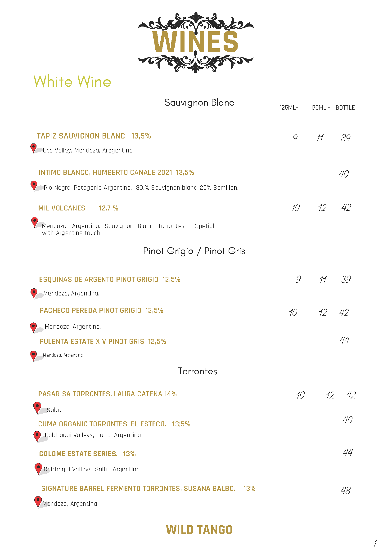Image resolution: width=392 pixels, height=554 pixels.
Task: Click Pasarisa Torrontes, Laura Catena
Action: [x=107, y=394]
